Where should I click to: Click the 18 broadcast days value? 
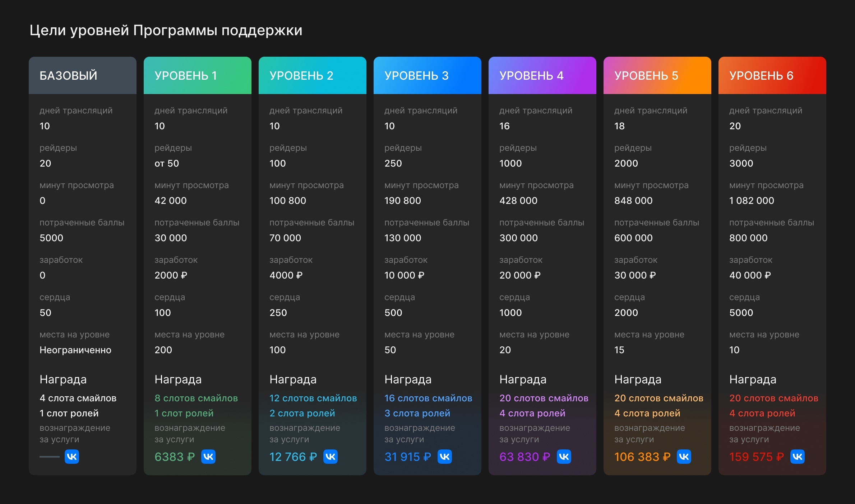pos(619,126)
